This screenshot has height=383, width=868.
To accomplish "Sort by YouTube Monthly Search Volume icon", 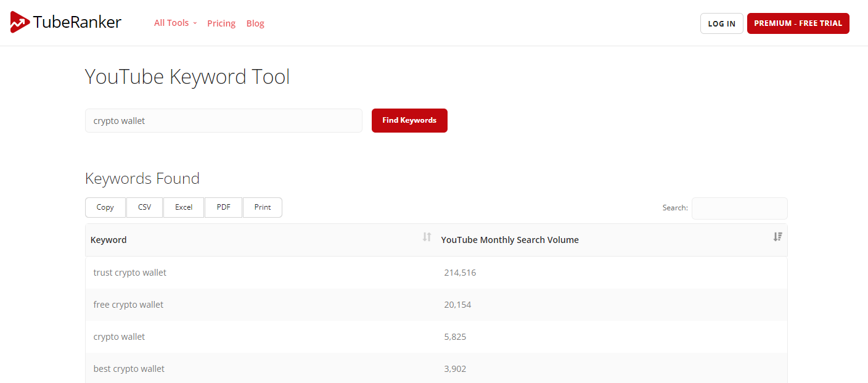I will pyautogui.click(x=778, y=237).
